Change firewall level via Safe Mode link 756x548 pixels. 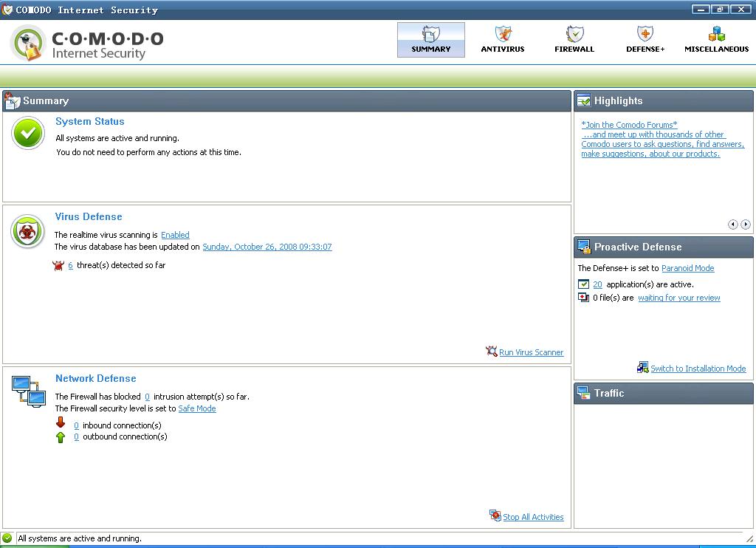pyautogui.click(x=197, y=408)
